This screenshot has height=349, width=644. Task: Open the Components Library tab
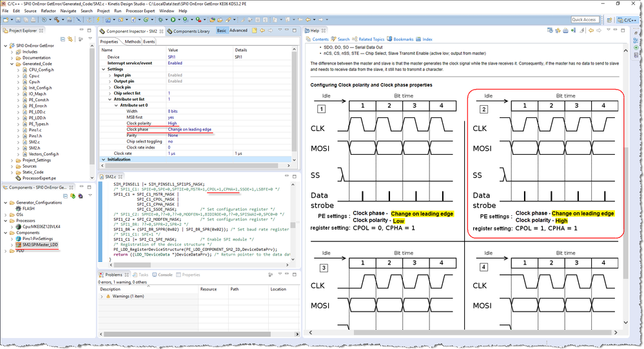pos(191,31)
